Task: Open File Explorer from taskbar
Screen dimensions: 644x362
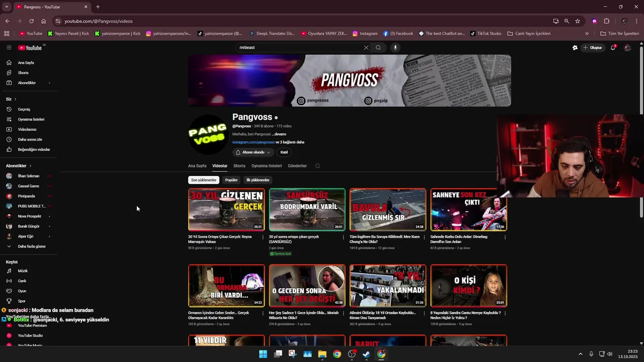Action: 322,354
